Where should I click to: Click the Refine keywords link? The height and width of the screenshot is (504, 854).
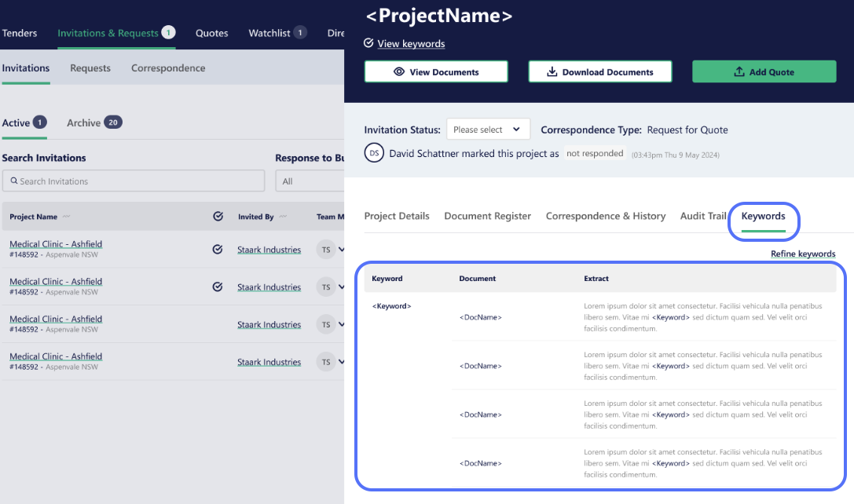tap(803, 254)
